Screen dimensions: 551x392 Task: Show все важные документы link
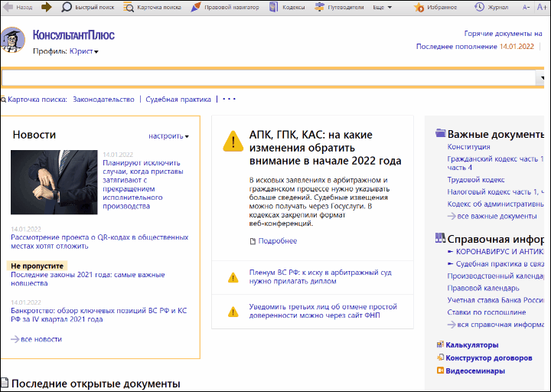[x=497, y=216]
